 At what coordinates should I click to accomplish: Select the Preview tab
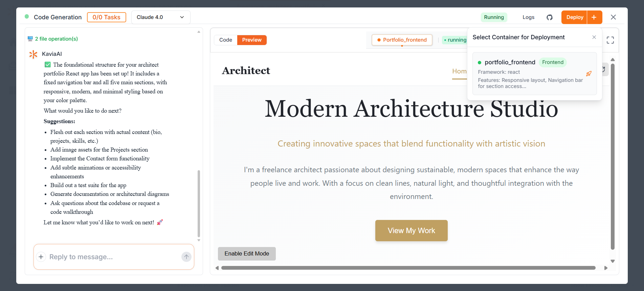tap(252, 40)
